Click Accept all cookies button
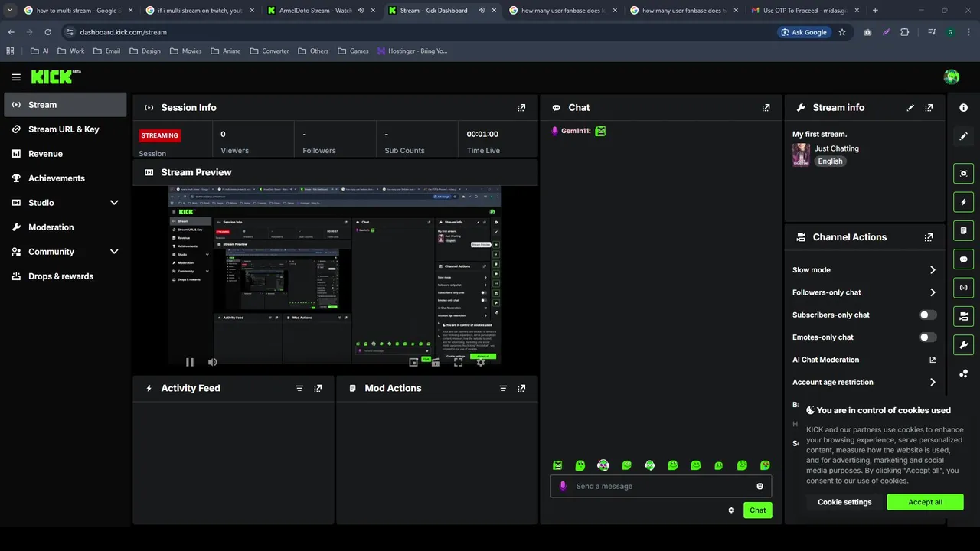The image size is (980, 551). (925, 502)
